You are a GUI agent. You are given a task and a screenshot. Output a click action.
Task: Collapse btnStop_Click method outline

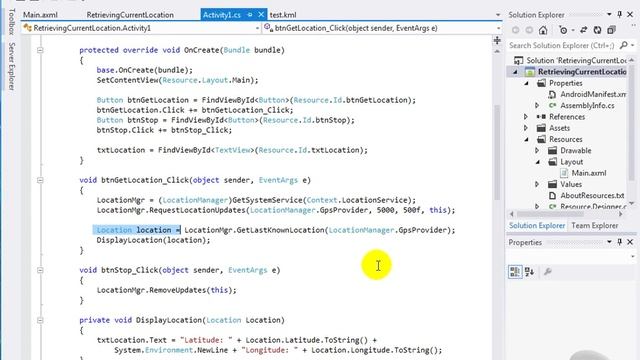click(x=40, y=270)
